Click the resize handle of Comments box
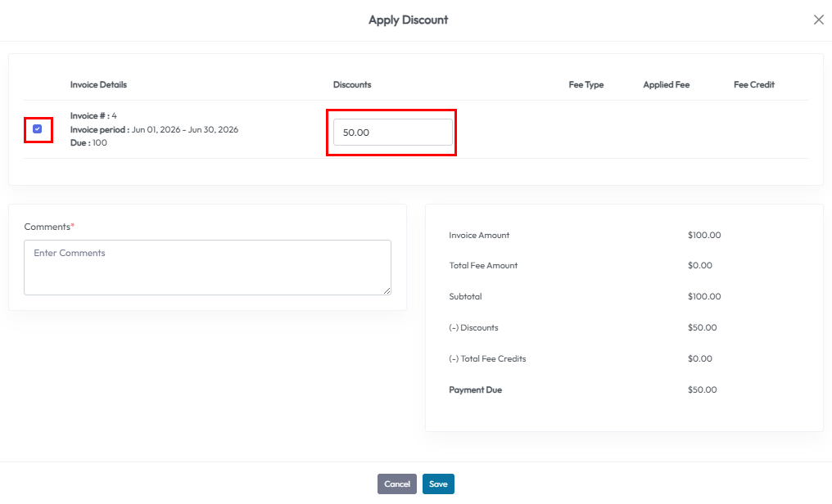Image resolution: width=832 pixels, height=504 pixels. 387,290
